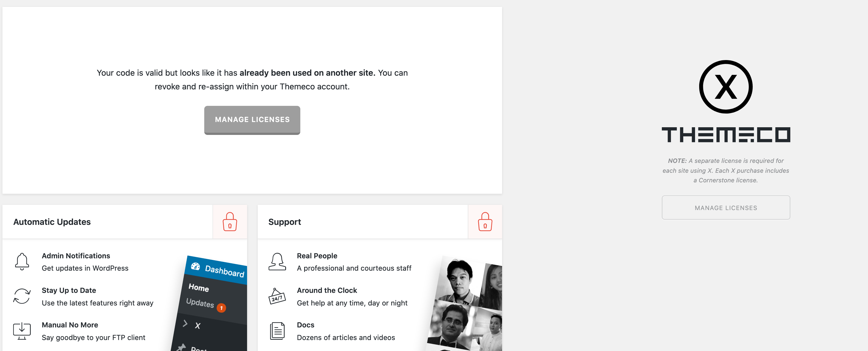Click the Stay Up to Date refresh icon
868x351 pixels.
(x=22, y=296)
